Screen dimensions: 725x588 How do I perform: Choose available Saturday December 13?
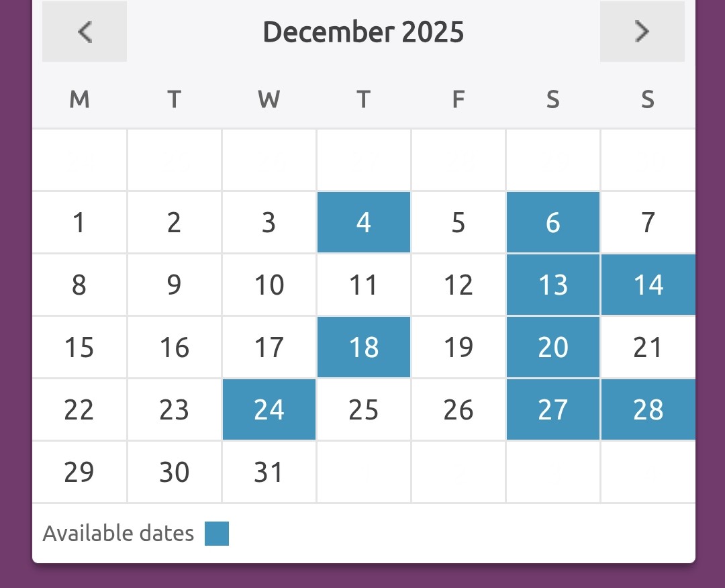(552, 285)
